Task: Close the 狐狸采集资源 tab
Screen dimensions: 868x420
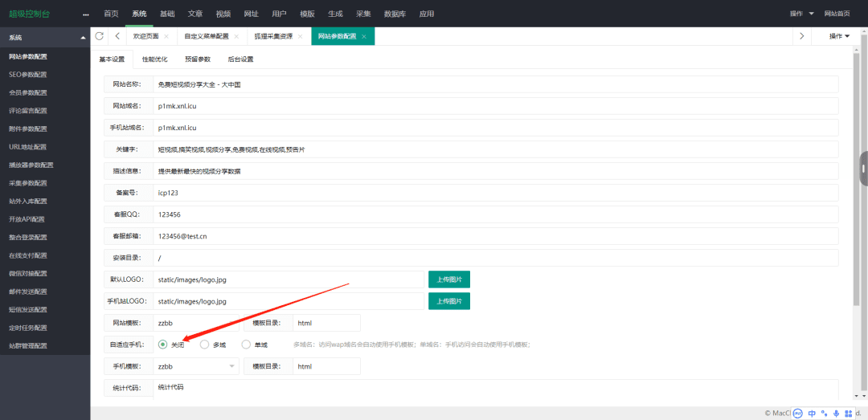Action: [305, 37]
